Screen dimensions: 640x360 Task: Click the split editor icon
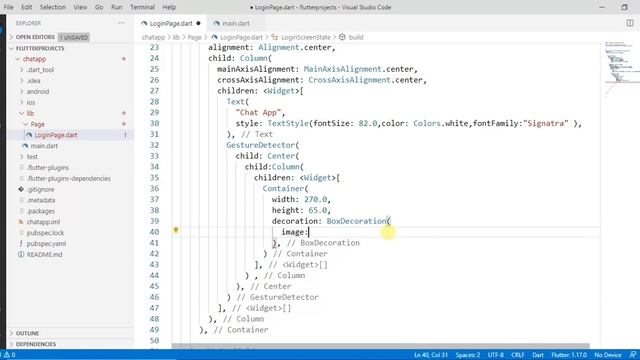point(630,23)
